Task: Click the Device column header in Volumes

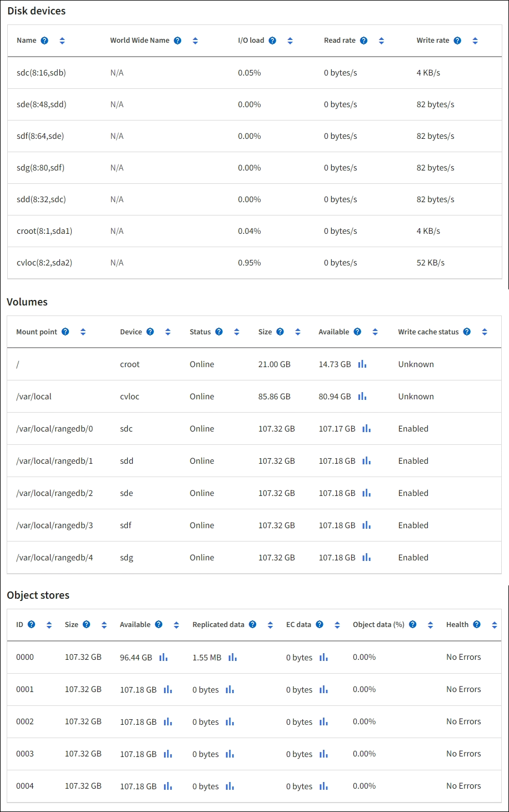Action: click(x=131, y=332)
